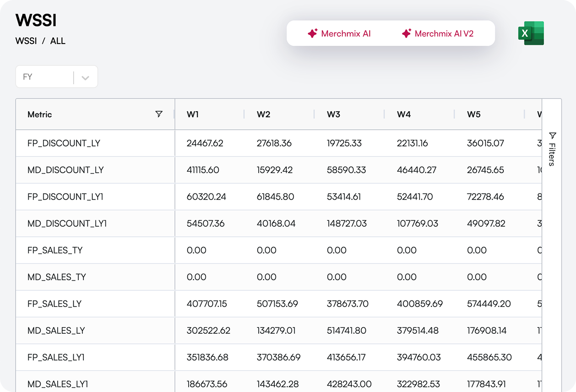576x392 pixels.
Task: Select the ALL breadcrumb item
Action: click(x=58, y=41)
